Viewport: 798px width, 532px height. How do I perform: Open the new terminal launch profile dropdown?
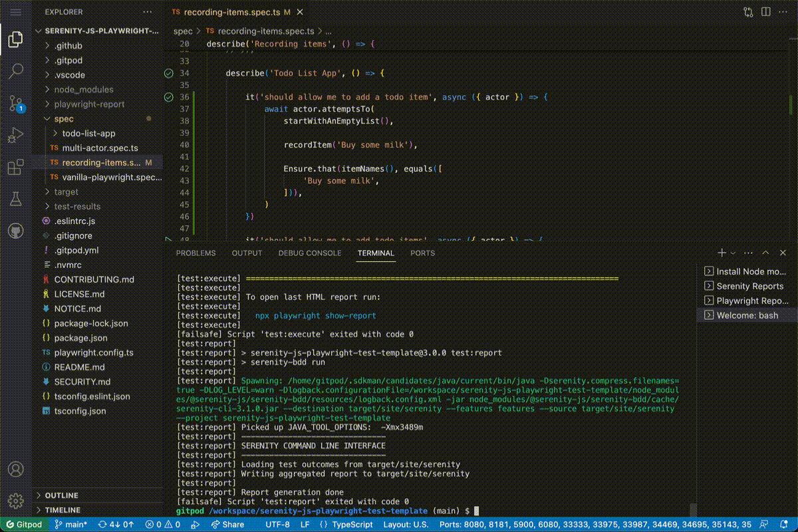[733, 253]
